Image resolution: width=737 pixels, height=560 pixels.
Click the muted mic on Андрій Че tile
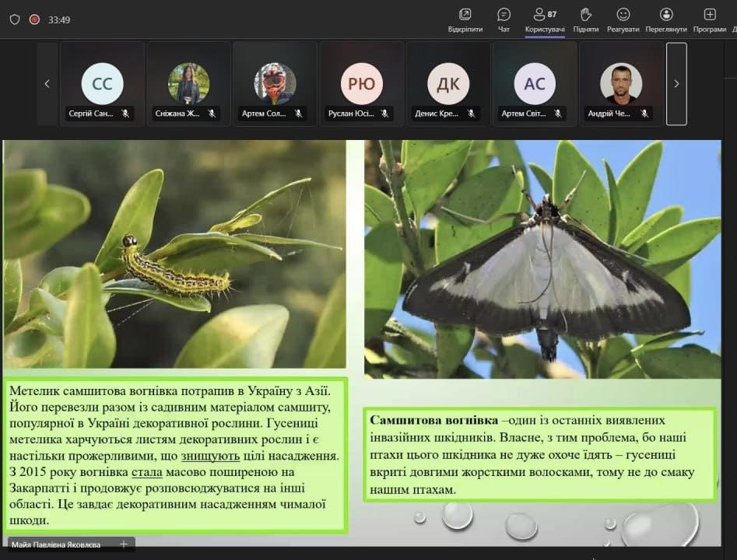644,114
